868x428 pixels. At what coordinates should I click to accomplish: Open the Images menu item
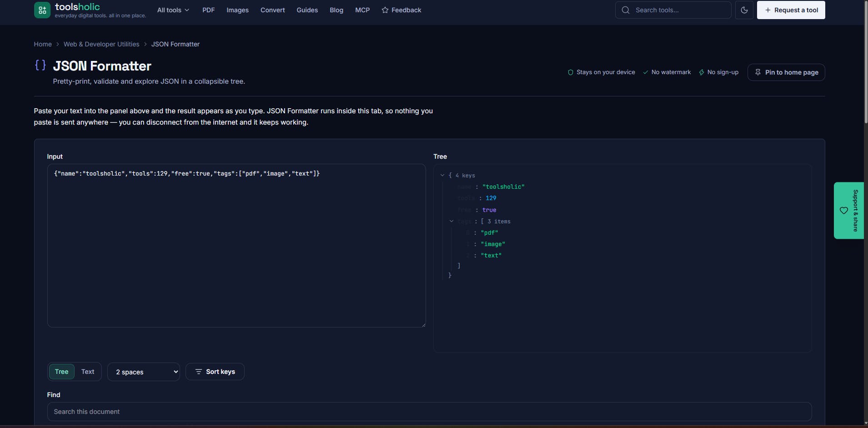click(x=237, y=10)
